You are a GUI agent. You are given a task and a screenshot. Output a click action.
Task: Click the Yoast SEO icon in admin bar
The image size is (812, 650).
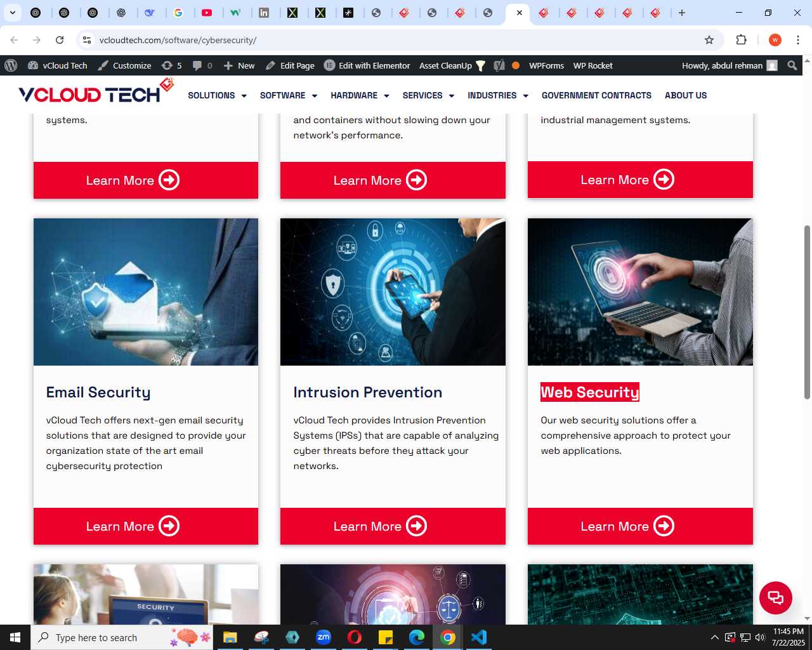pyautogui.click(x=499, y=65)
